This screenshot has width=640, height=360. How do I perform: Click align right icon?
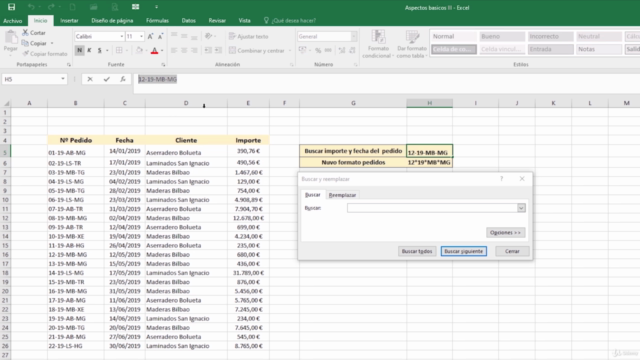click(194, 50)
